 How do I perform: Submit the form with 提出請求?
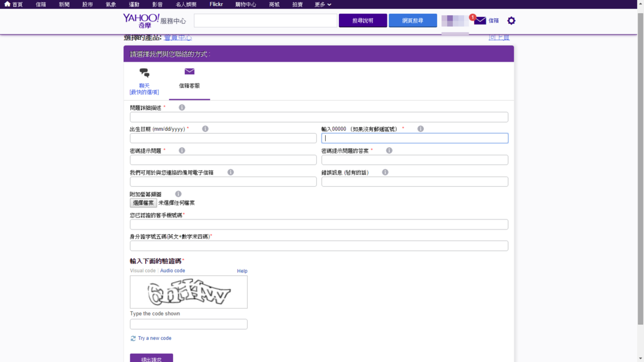pos(151,358)
